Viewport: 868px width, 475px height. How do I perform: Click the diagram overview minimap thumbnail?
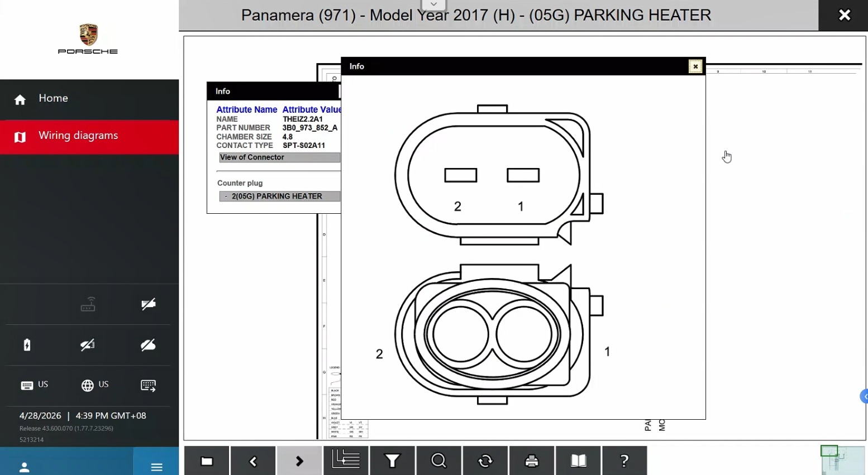843,459
